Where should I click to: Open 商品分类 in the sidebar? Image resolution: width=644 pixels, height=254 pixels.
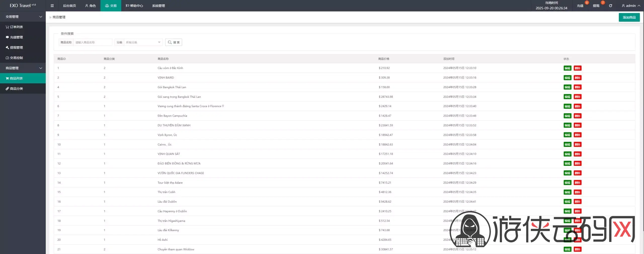[x=23, y=89]
